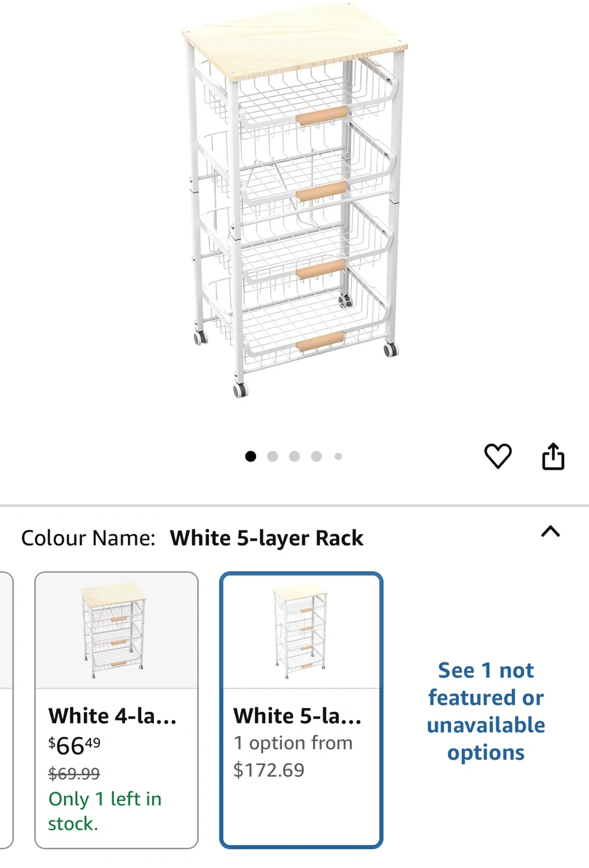Tap the White 5-layer rack thumbnail image

click(x=301, y=631)
